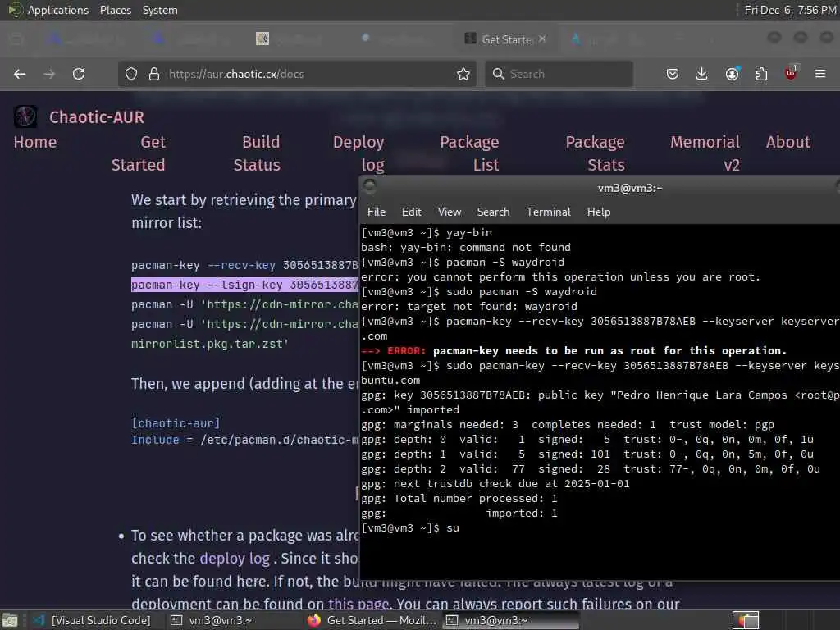Click the clock showing Fri Dec 6, 7:56 PM

(790, 10)
